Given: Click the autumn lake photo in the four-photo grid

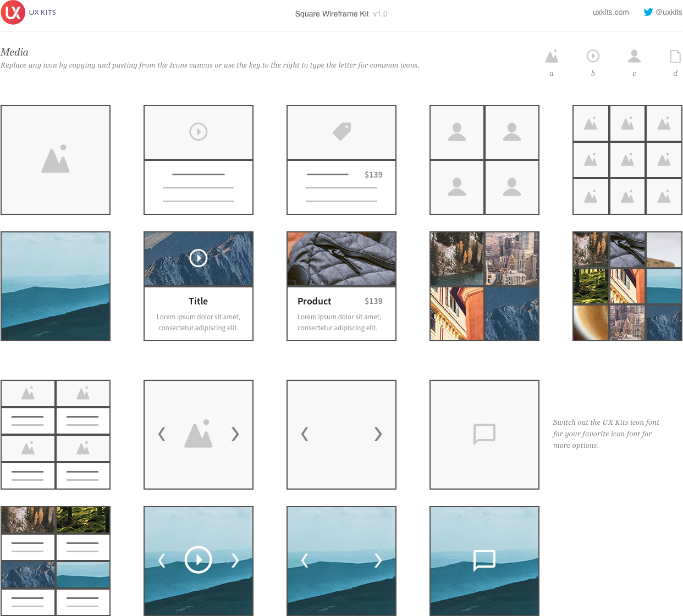Looking at the screenshot, I should click(457, 259).
